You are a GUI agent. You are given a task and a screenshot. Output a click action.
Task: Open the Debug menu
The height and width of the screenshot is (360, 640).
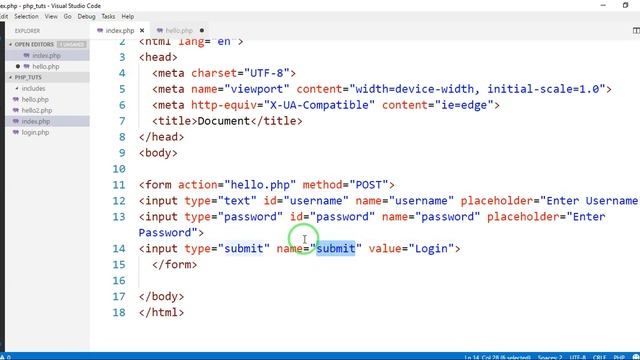pos(86,16)
